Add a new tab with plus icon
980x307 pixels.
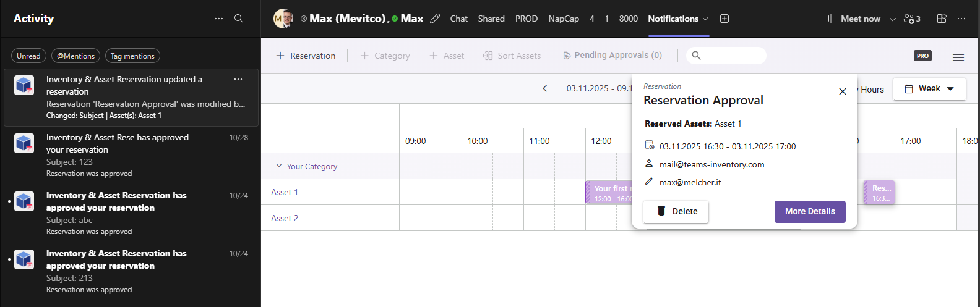click(724, 19)
